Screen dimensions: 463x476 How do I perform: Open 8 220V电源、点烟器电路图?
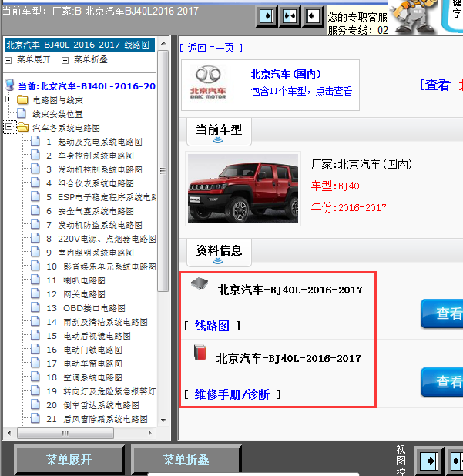[102, 239]
